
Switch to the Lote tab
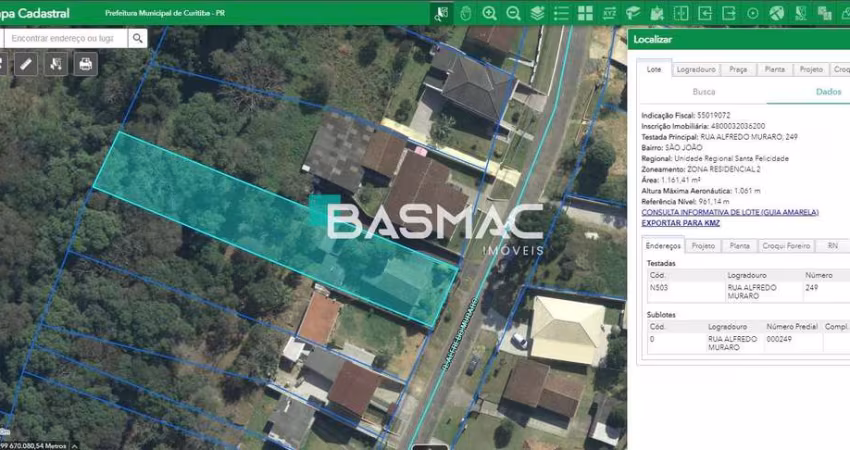(654, 69)
